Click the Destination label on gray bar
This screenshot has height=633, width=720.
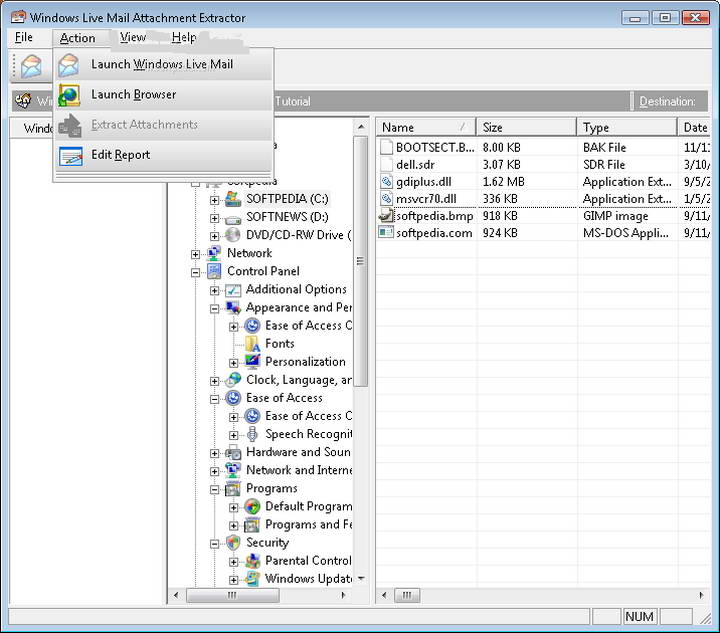coord(667,101)
